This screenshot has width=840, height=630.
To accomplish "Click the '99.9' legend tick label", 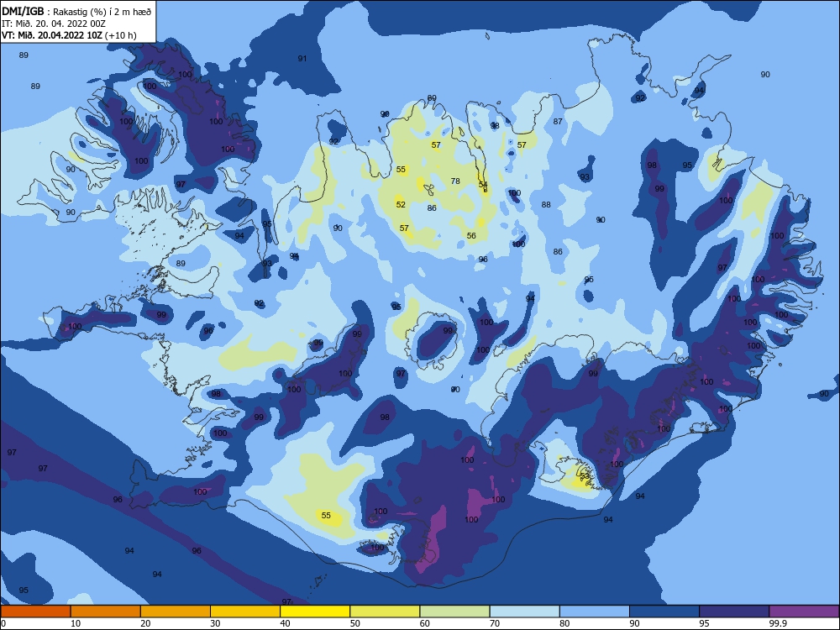I will (778, 623).
